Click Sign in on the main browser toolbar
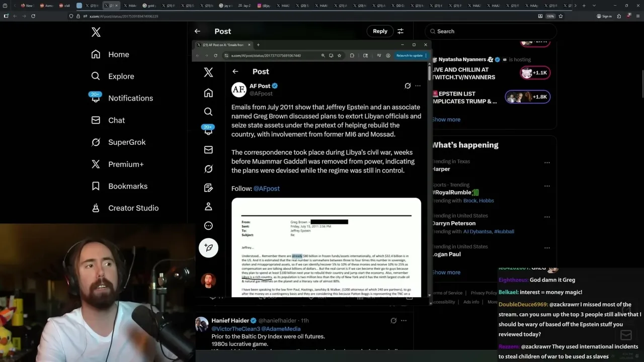 604,16
